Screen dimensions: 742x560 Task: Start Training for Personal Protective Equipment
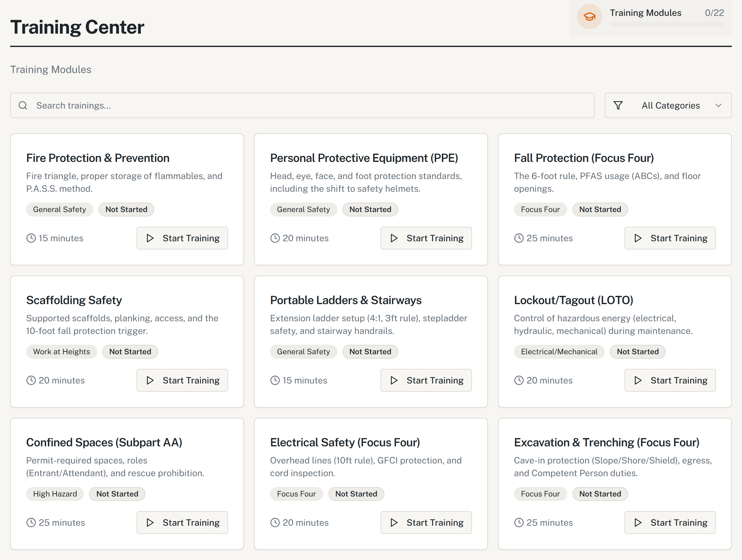[426, 238]
